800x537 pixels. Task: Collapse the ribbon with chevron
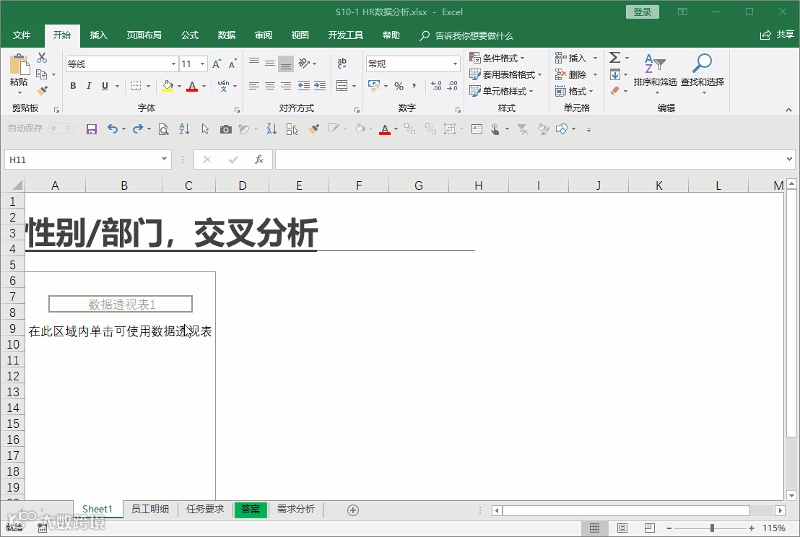click(789, 110)
